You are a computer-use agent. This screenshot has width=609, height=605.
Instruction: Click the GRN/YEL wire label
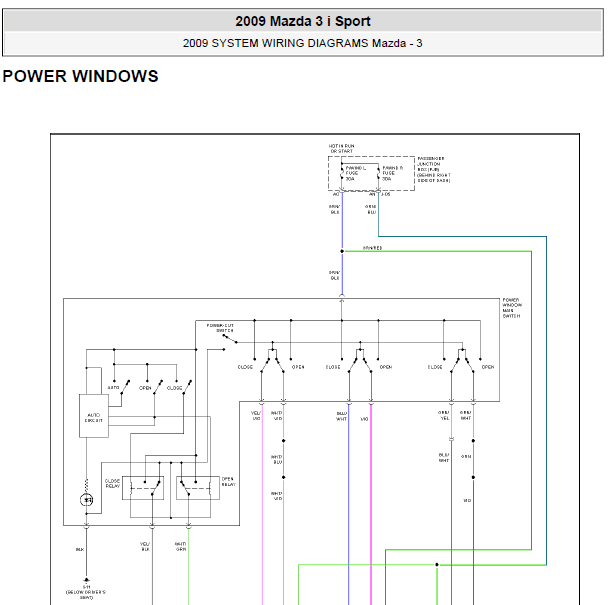click(444, 416)
